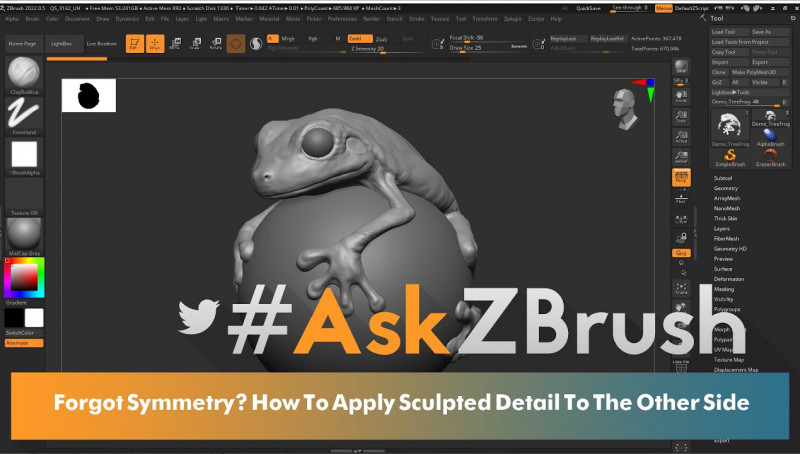Open the Zplugin menu
Screen dimensions: 800x454
click(x=513, y=19)
